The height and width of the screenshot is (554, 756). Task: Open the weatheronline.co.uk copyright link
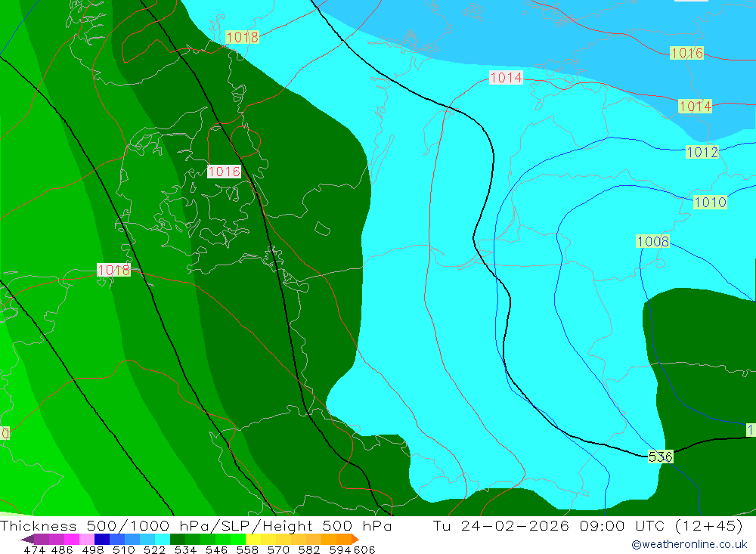pos(689,544)
